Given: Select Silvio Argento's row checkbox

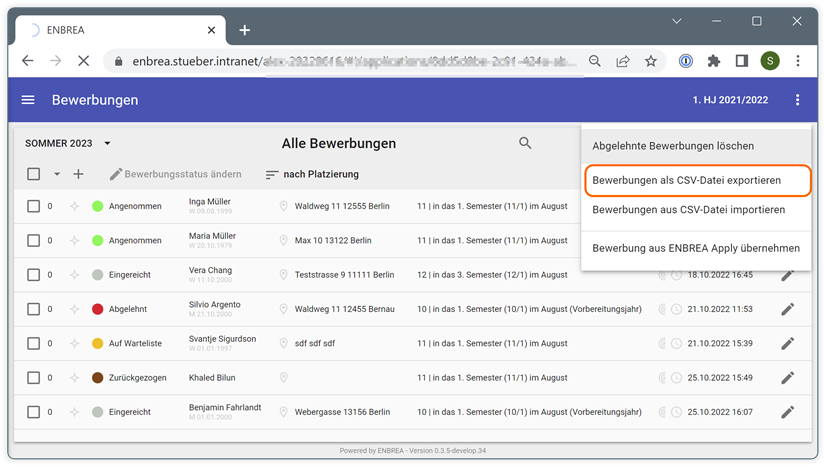Looking at the screenshot, I should 34,309.
